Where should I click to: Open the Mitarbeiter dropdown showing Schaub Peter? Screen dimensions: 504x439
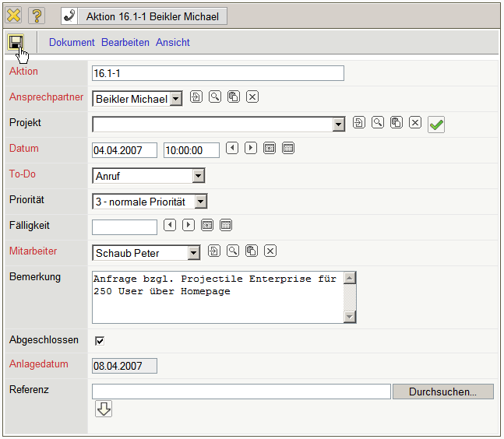click(194, 253)
